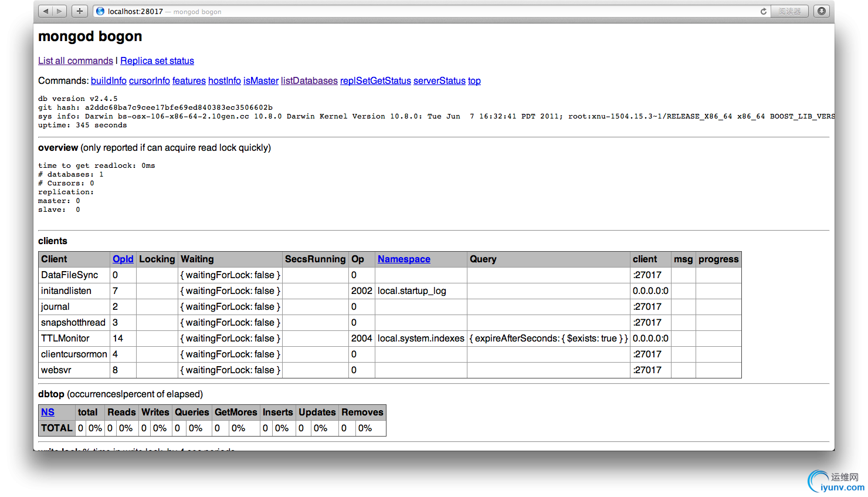
Task: Click OpId 14 in TTLMonitor row
Action: tap(123, 338)
